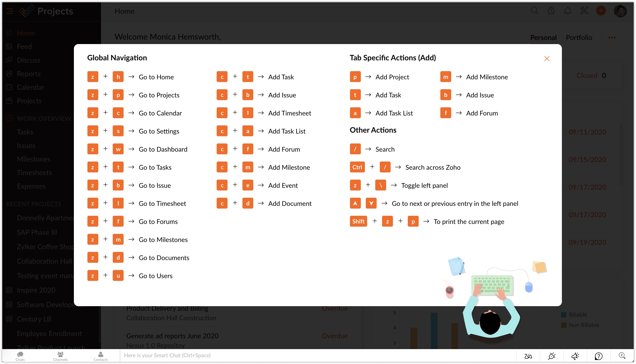This screenshot has width=636, height=364.
Task: Click the plug integrations icon in bottom bar
Action: pyautogui.click(x=551, y=356)
